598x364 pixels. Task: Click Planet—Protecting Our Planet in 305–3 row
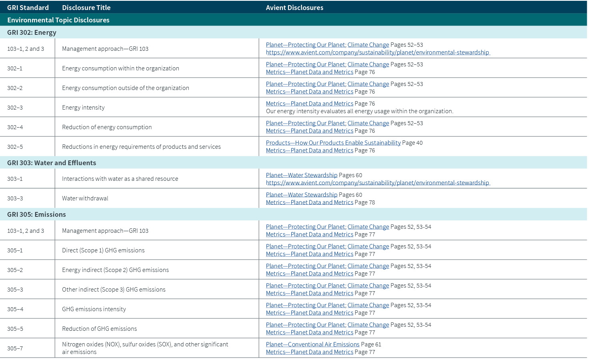[x=305, y=286]
